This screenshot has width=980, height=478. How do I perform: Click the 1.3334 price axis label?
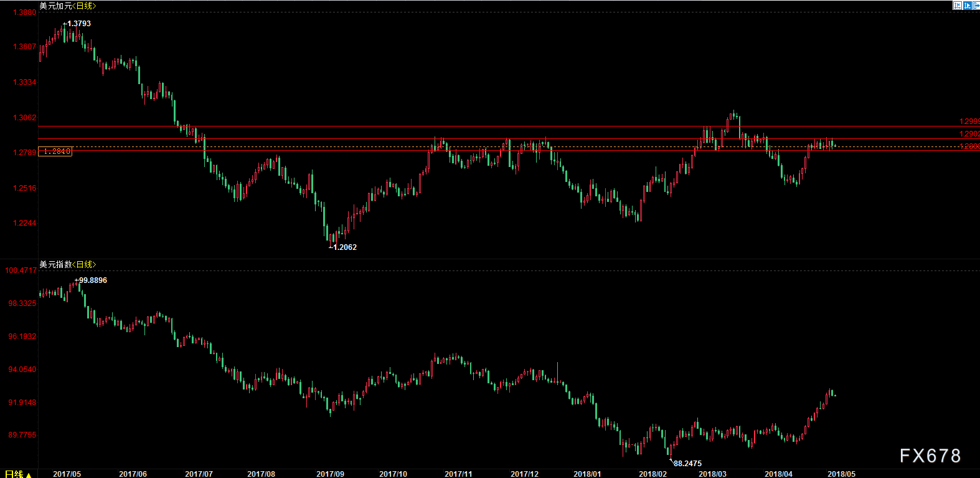click(x=25, y=82)
